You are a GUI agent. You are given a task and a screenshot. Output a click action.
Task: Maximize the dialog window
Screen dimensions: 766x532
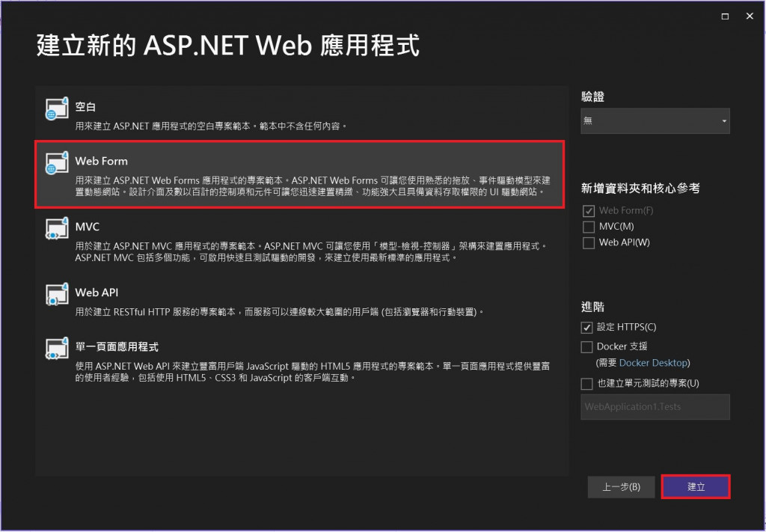(725, 16)
